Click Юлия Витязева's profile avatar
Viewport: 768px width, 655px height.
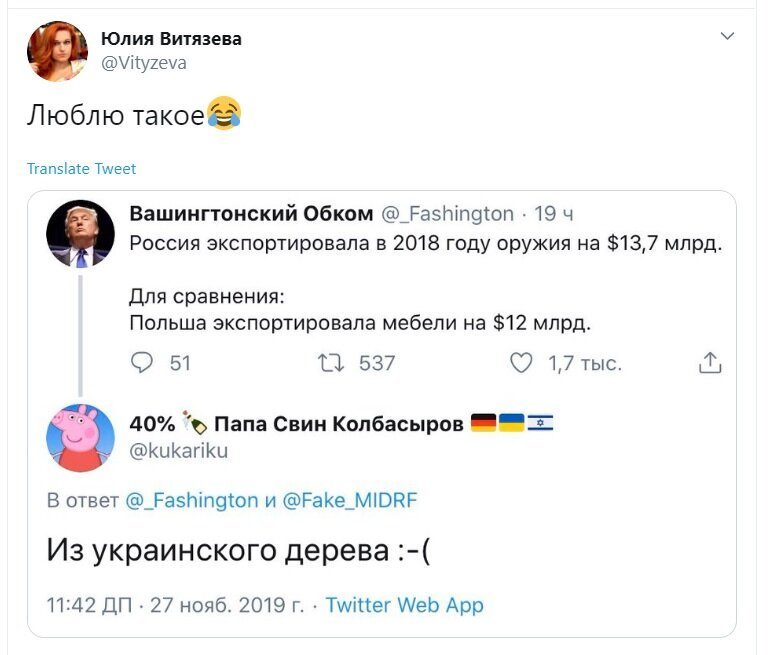(x=57, y=51)
